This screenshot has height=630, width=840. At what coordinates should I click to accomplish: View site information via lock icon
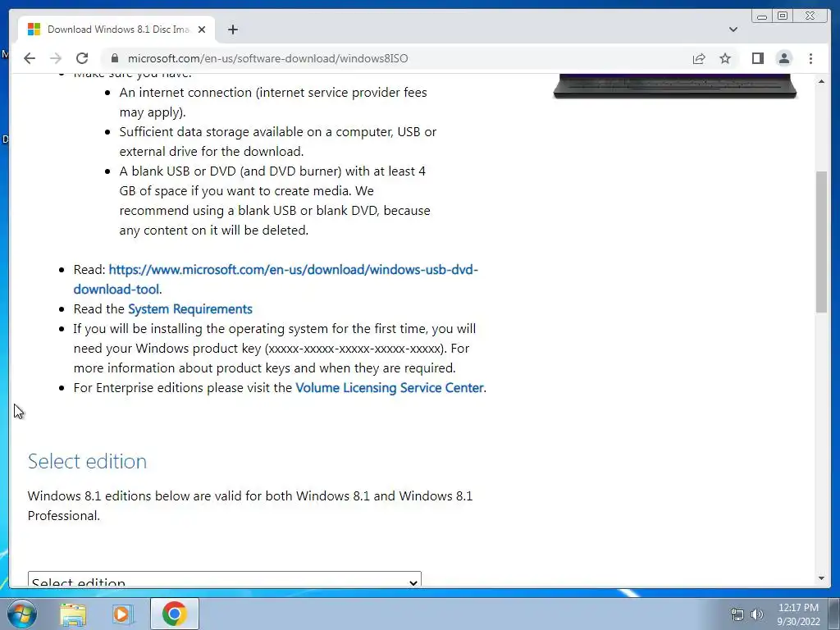[x=115, y=58]
